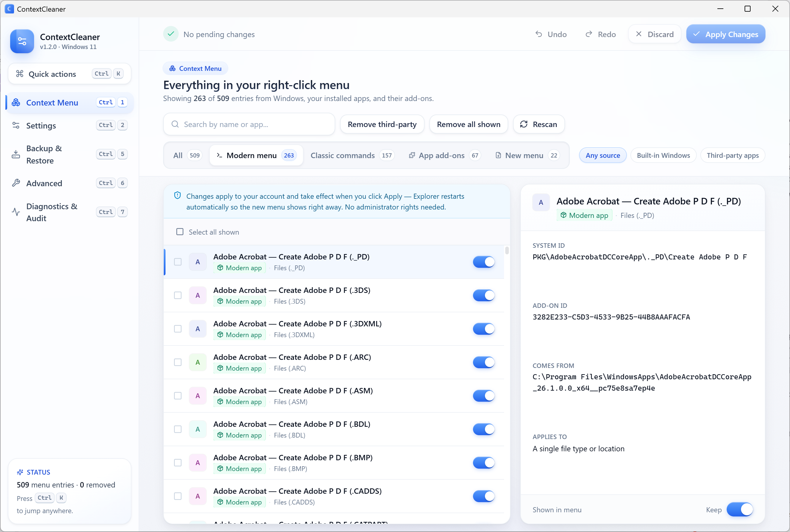790x532 pixels.
Task: Filter by Third-party apps source
Action: (733, 155)
